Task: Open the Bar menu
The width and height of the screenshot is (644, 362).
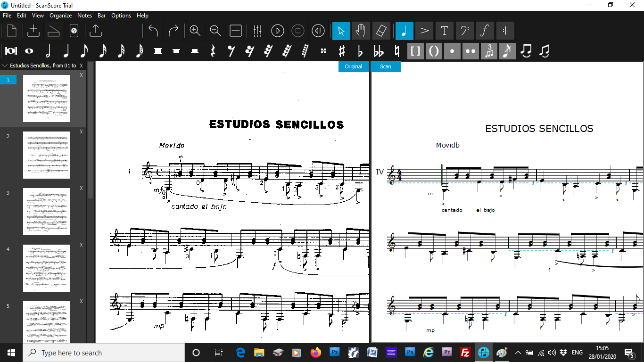Action: click(x=102, y=16)
